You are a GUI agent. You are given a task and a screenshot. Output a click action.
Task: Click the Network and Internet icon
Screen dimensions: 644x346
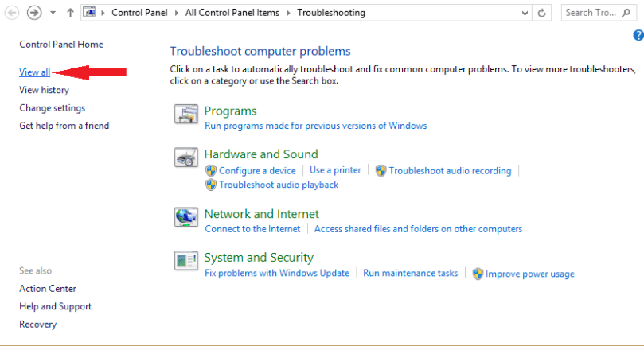(185, 217)
